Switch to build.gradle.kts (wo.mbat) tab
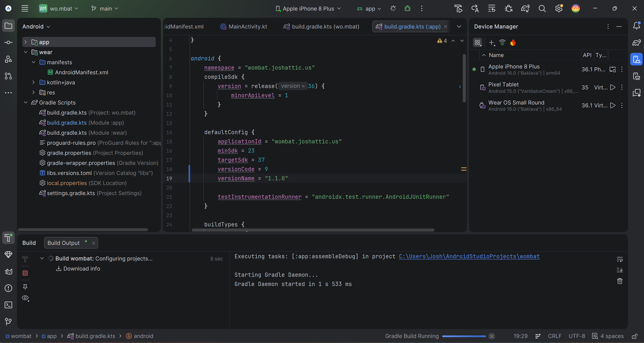This screenshot has height=343, width=644. (x=321, y=27)
